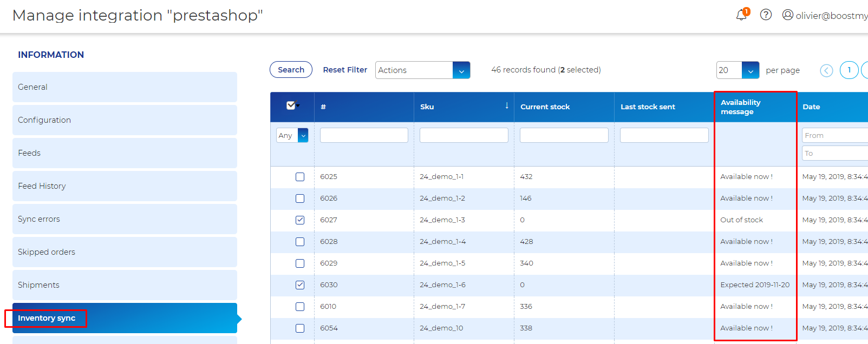Click the Current stock filter field
868x344 pixels.
point(564,135)
